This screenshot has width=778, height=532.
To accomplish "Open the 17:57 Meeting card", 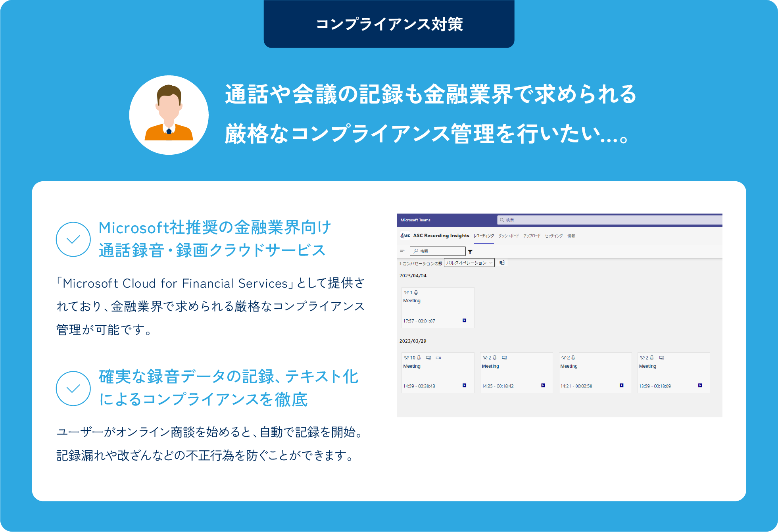I will [438, 307].
